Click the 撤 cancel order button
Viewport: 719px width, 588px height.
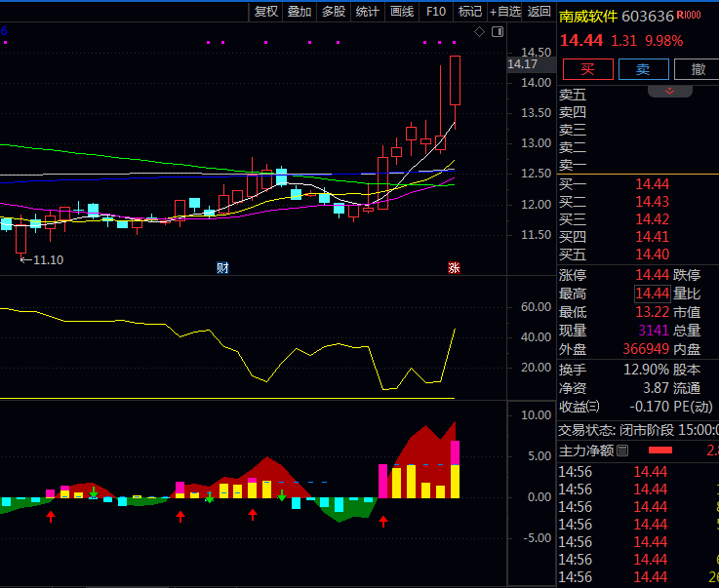(698, 69)
